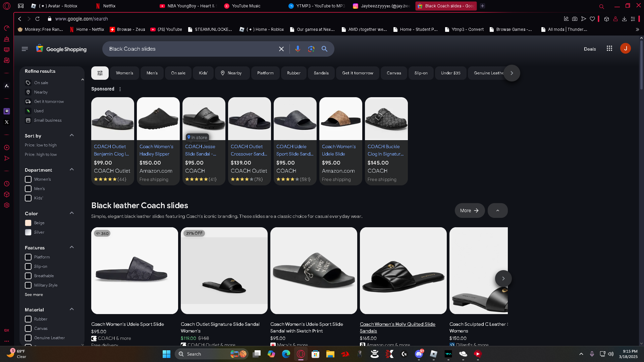Apply the Under $35 filter chip
Viewport: 644px width, 362px height.
(450, 73)
